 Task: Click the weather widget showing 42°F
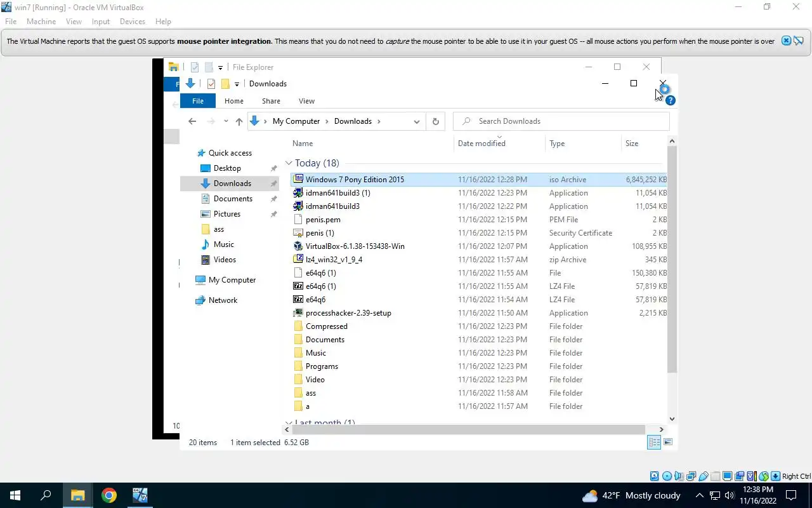pyautogui.click(x=631, y=495)
